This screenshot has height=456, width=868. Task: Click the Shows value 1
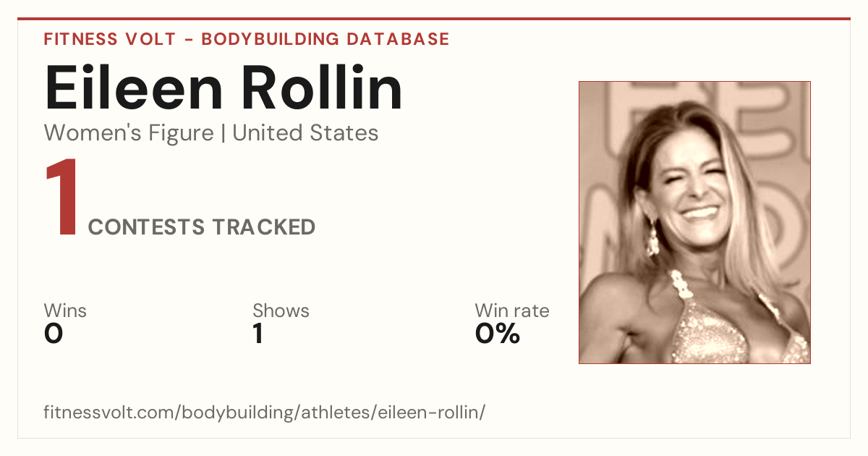coord(258,334)
